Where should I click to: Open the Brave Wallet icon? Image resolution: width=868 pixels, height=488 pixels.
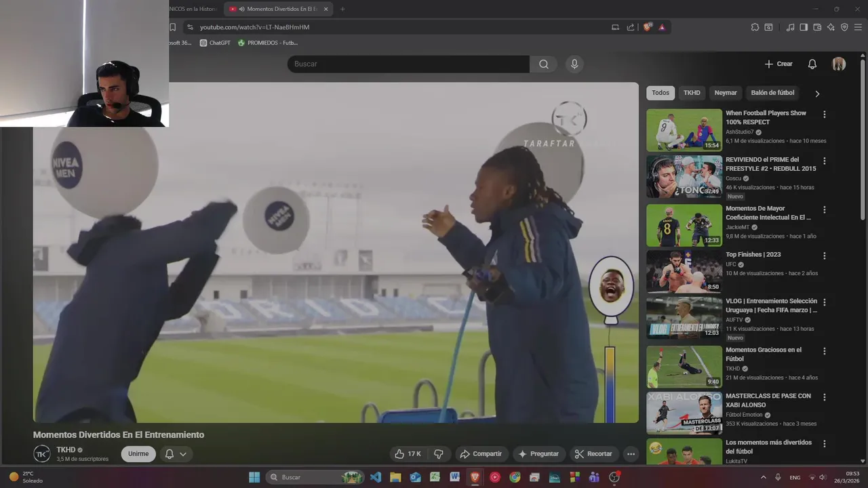point(817,27)
